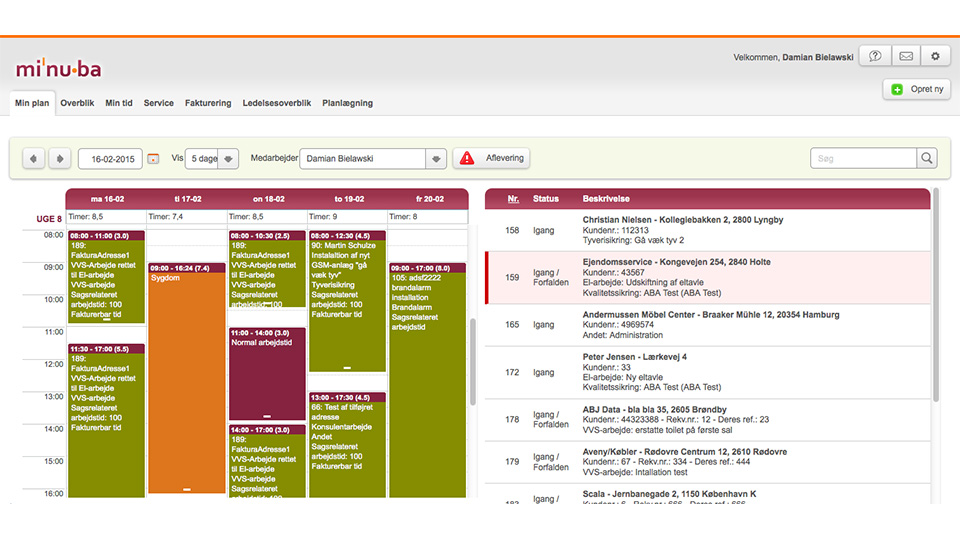
Task: Open the help question mark icon
Action: tap(876, 56)
